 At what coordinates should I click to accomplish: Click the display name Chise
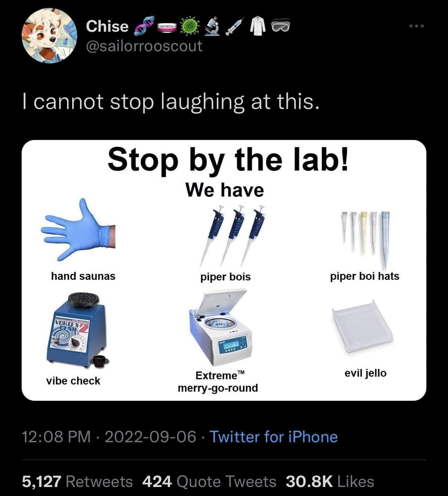click(107, 26)
